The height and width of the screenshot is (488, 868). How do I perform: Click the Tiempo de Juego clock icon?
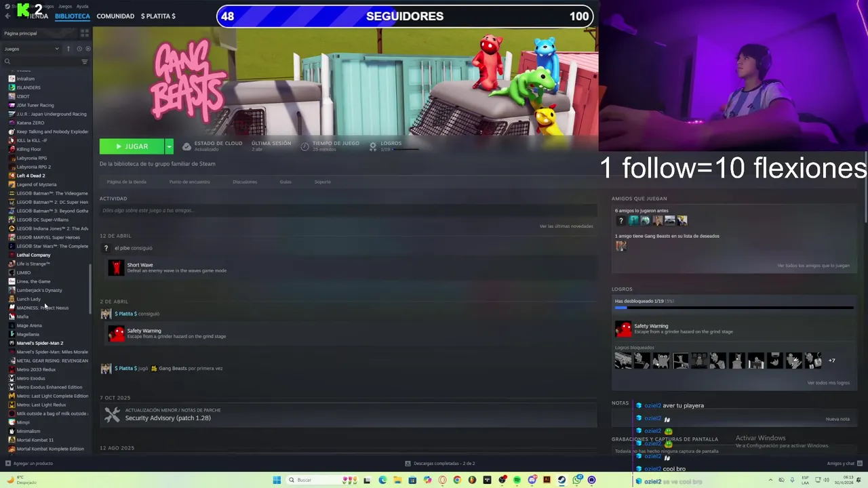(x=305, y=146)
